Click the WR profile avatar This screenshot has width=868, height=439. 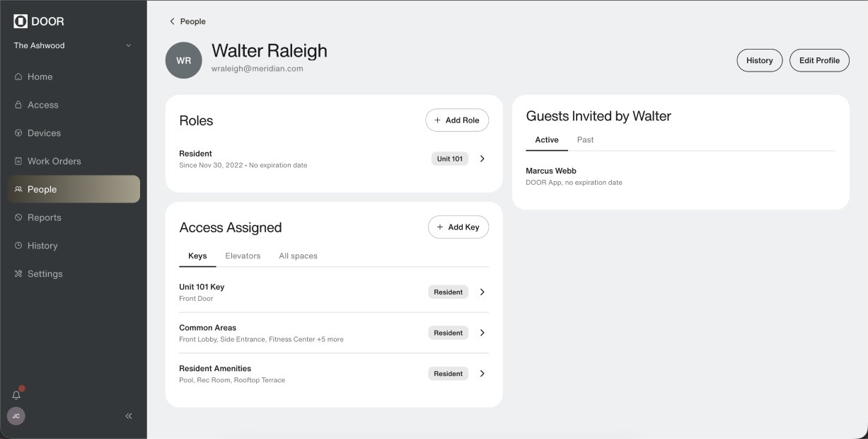pyautogui.click(x=184, y=60)
